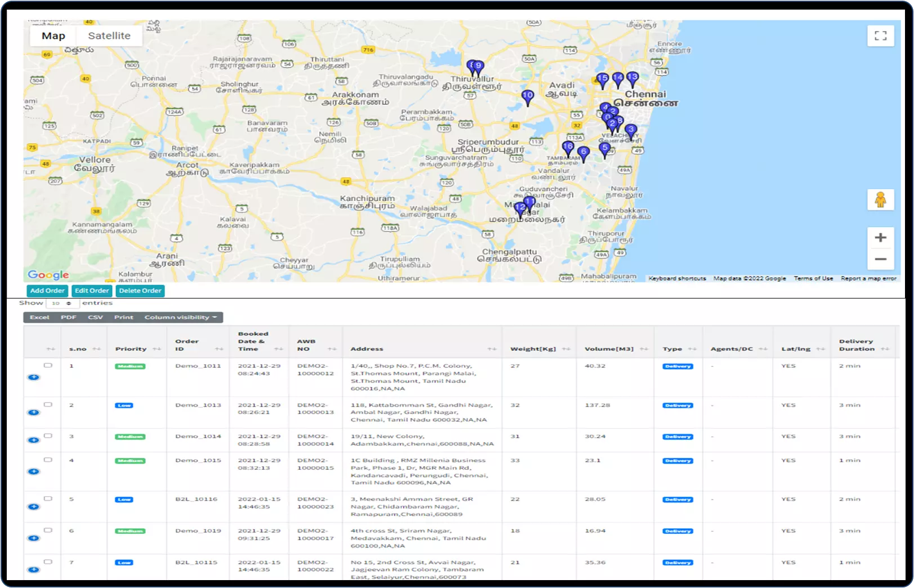Viewport: 914px width, 588px height.
Task: Select map marker number 5
Action: tap(605, 150)
